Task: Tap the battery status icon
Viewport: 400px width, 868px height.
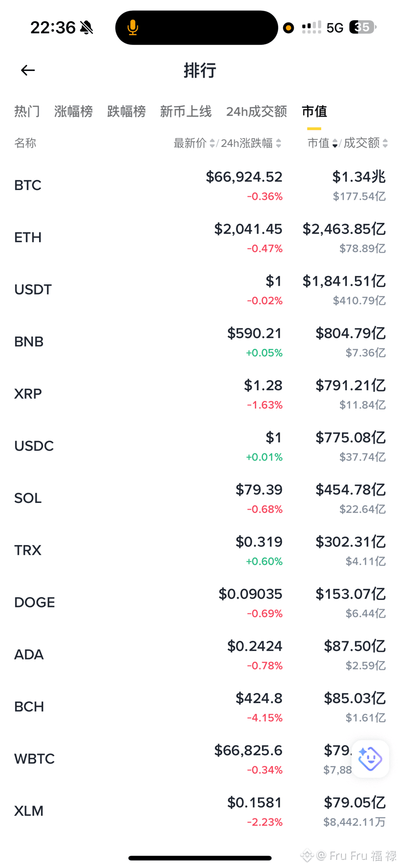Action: [363, 27]
